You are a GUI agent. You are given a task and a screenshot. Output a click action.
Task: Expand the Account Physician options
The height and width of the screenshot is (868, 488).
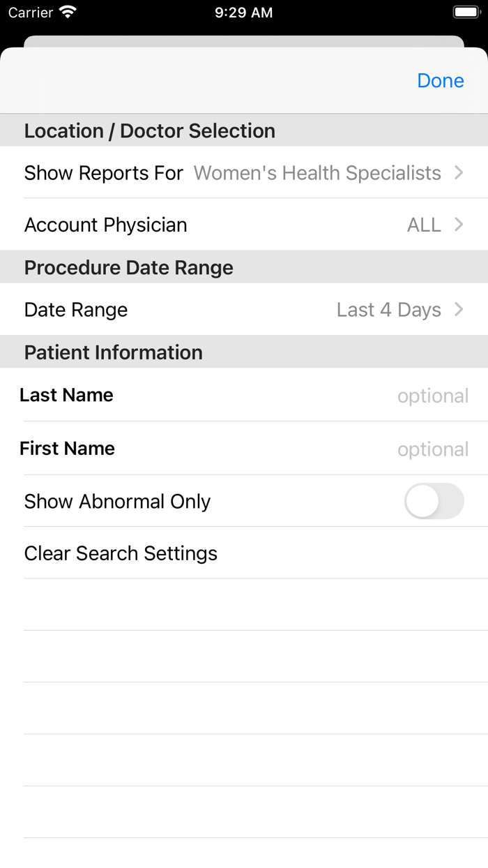click(x=244, y=225)
